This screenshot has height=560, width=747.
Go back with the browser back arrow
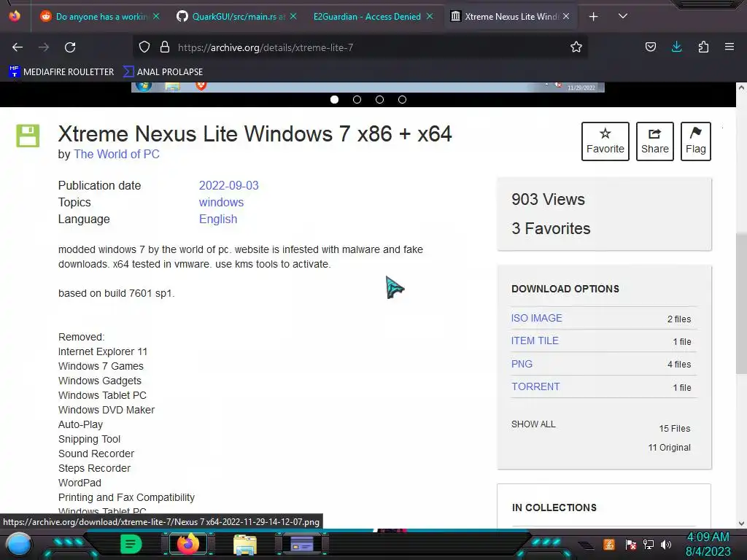18,47
